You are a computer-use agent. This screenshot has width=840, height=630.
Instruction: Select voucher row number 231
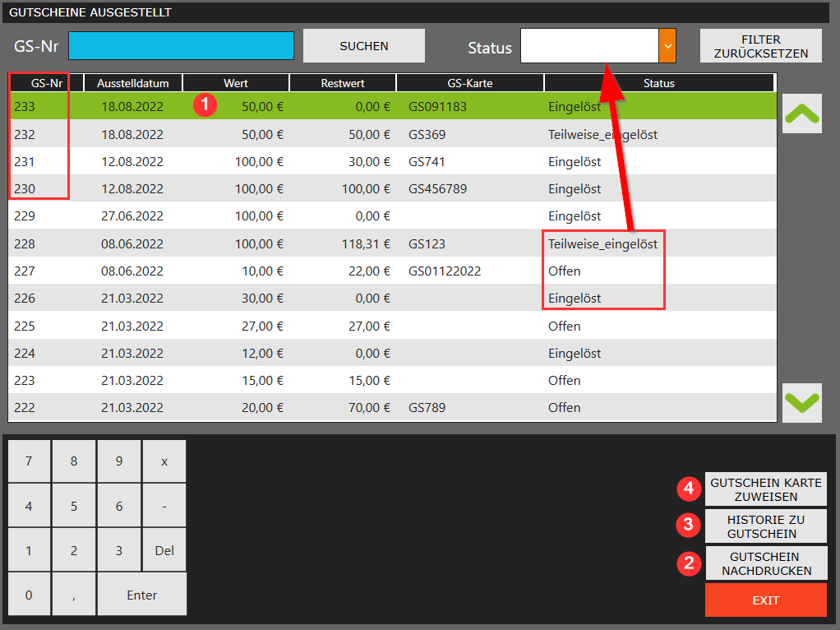(x=393, y=161)
